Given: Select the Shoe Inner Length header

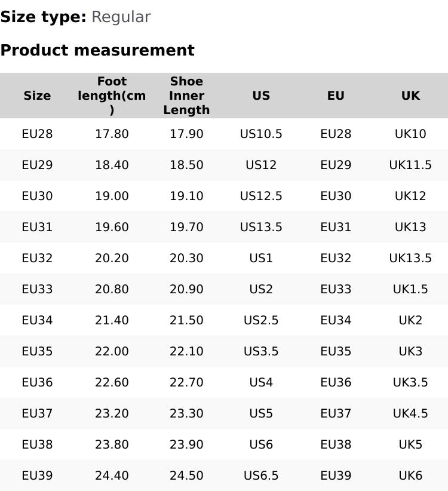Looking at the screenshot, I should point(186,96).
